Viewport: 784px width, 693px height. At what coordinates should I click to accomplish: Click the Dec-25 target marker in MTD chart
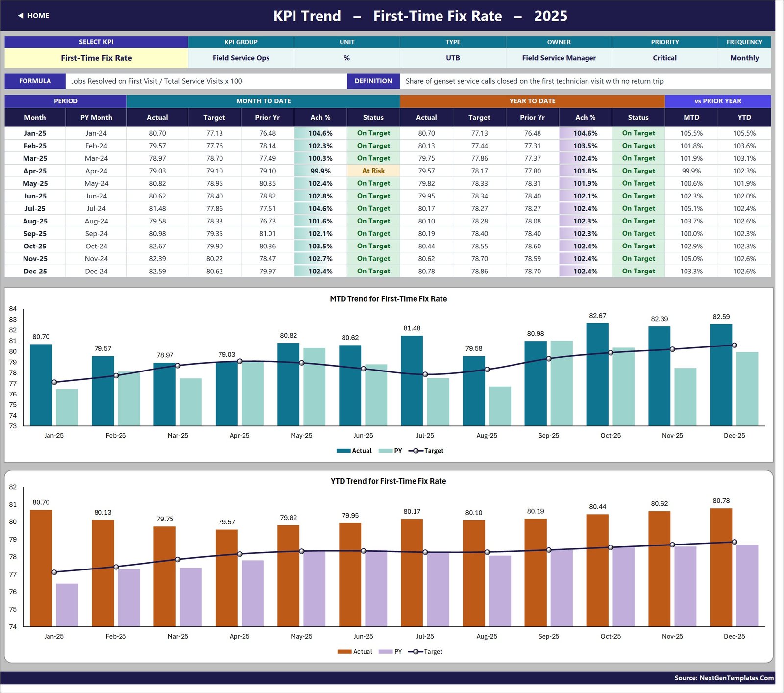[x=734, y=345]
